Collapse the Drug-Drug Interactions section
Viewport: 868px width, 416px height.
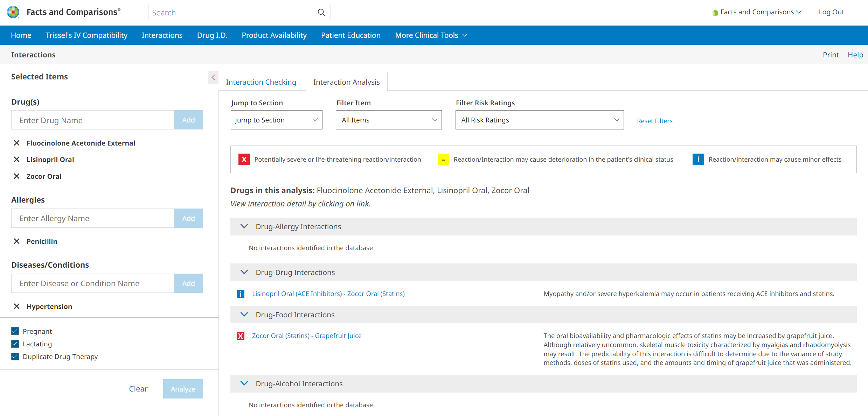coord(244,272)
